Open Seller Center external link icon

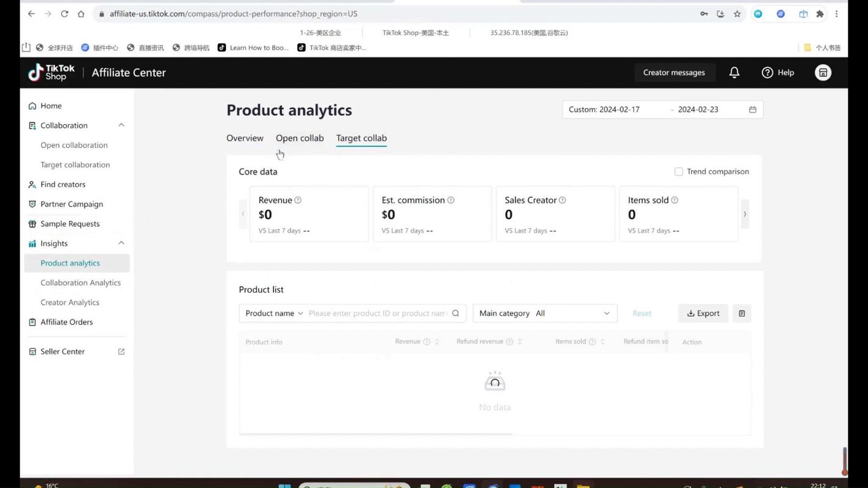(121, 352)
